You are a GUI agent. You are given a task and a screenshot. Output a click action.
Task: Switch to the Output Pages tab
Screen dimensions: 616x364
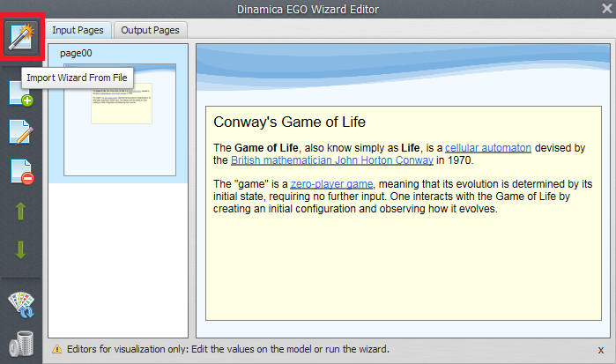pos(149,30)
